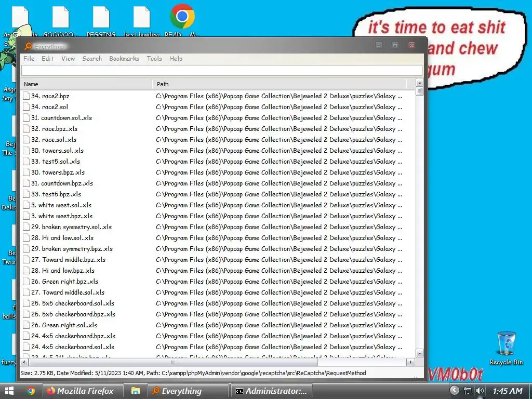Switch to Administrator command prompt taskbar button
The height and width of the screenshot is (399, 532).
point(271,391)
